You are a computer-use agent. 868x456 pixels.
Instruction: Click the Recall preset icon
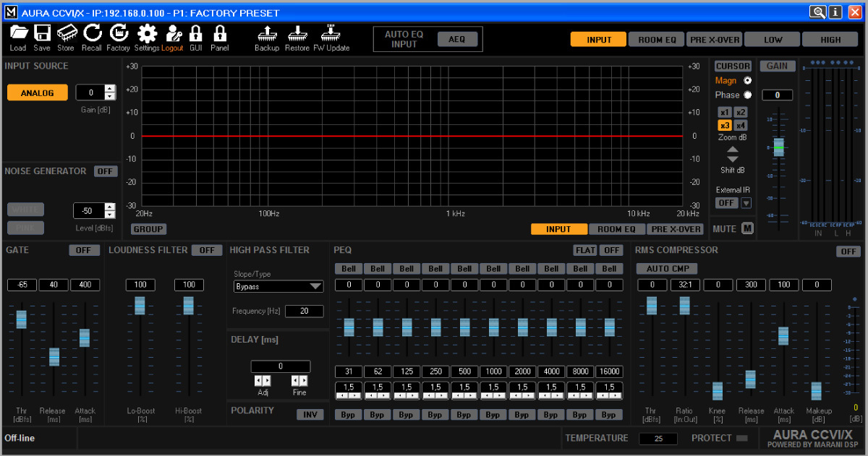[92, 33]
